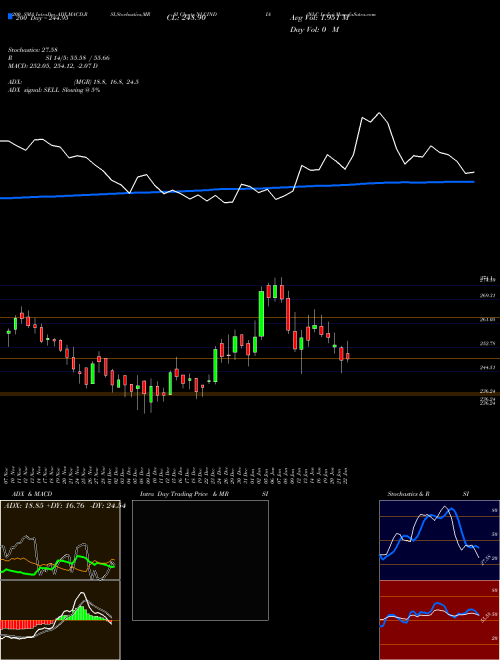Image resolution: width=500 pixels, height=660 pixels.
Task: Click the ADX +DY -DY values readout
Action: (x=65, y=506)
